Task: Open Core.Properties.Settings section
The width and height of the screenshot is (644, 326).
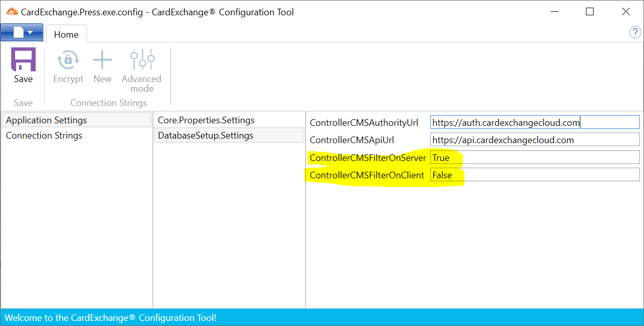Action: pyautogui.click(x=229, y=120)
